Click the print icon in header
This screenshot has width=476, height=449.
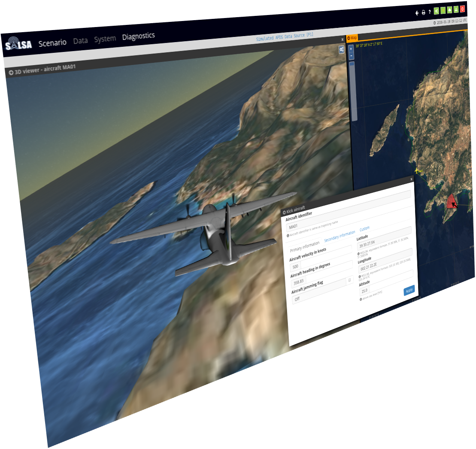tap(424, 12)
